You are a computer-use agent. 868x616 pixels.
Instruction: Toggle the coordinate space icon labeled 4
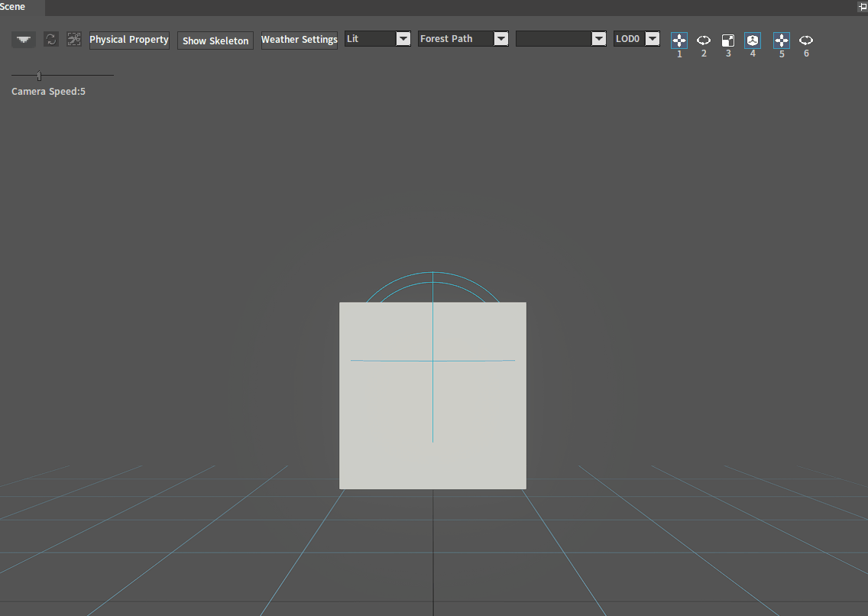[x=753, y=41]
